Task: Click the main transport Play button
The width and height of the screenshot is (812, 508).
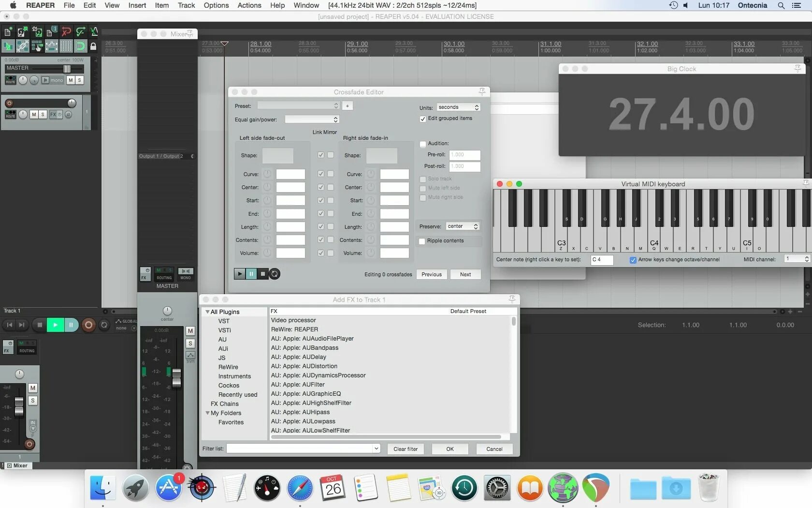Action: tap(55, 325)
